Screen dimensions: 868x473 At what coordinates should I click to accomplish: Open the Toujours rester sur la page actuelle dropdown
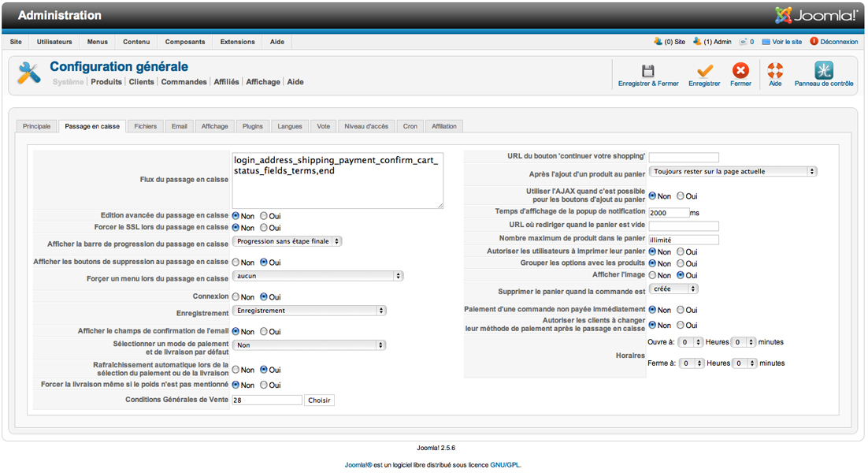coord(733,172)
